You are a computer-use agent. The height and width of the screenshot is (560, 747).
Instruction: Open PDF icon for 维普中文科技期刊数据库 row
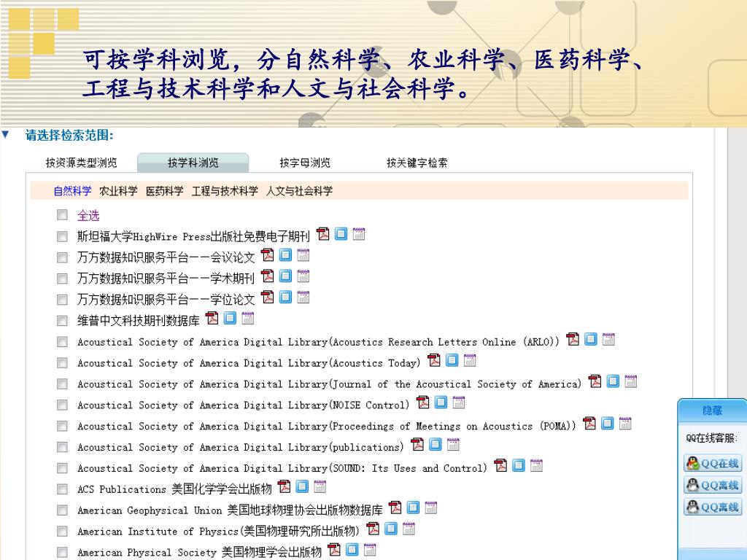[212, 318]
